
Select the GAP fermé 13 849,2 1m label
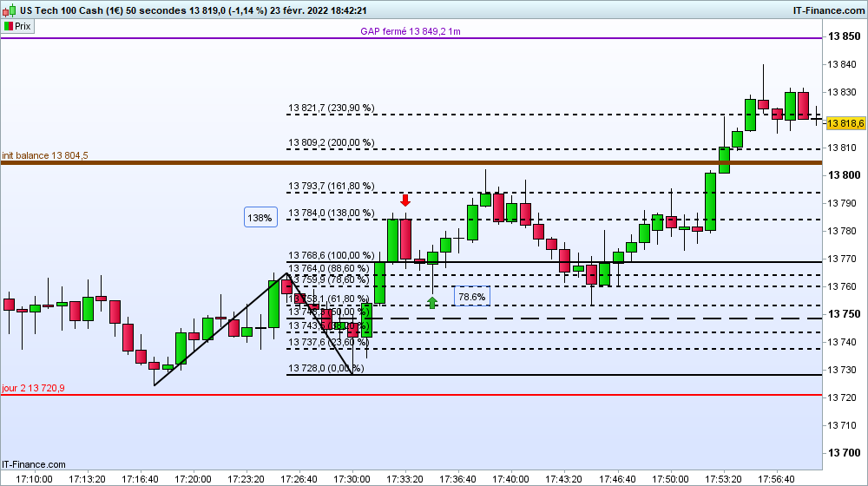tap(411, 31)
